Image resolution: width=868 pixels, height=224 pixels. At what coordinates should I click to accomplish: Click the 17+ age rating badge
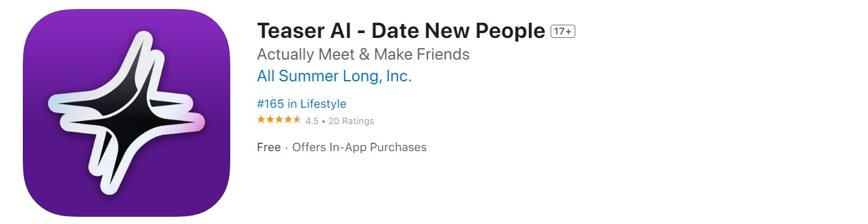pyautogui.click(x=563, y=31)
